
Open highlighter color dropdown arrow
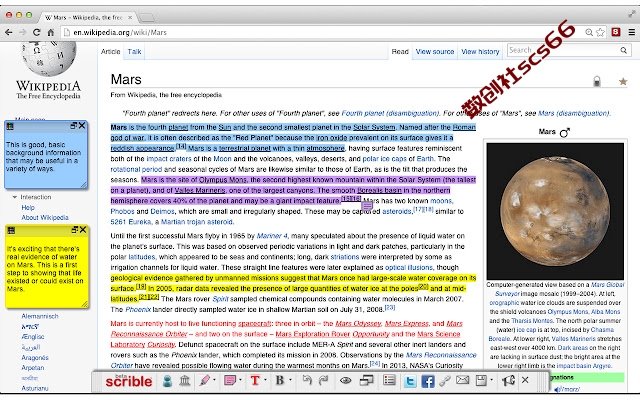[x=214, y=380]
